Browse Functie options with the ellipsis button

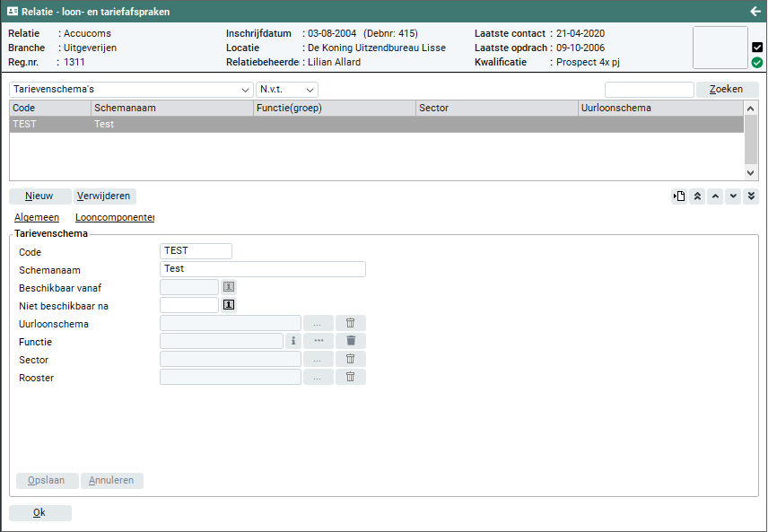click(319, 341)
